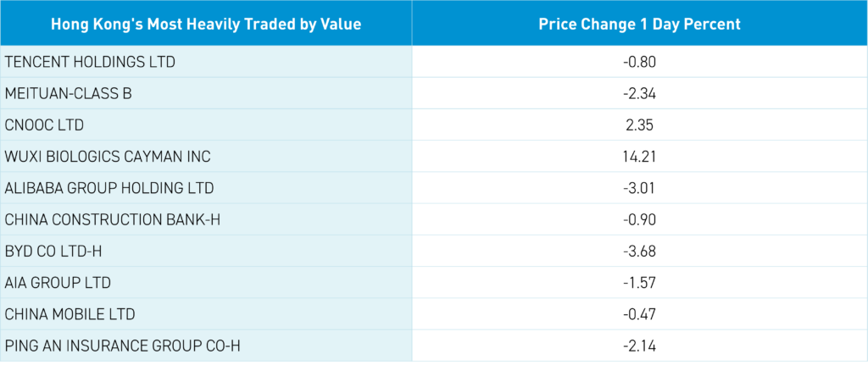
Task: Select Meituan's -2.34 percent value
Action: click(x=639, y=93)
